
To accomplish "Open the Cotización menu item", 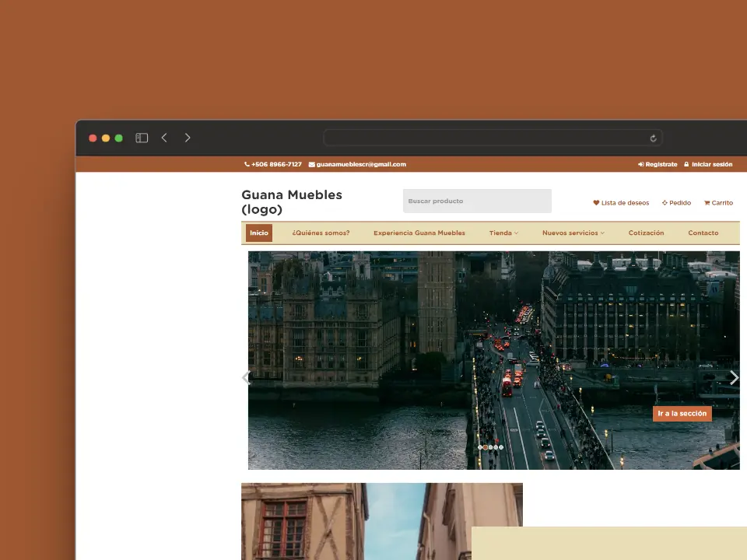I will coord(646,233).
